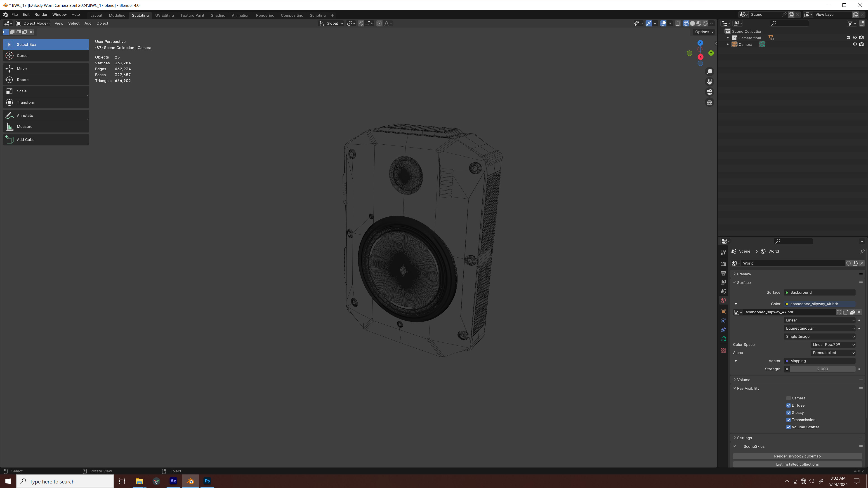The image size is (868, 488).
Task: Click the Render skybox / cubemap button
Action: click(x=797, y=456)
